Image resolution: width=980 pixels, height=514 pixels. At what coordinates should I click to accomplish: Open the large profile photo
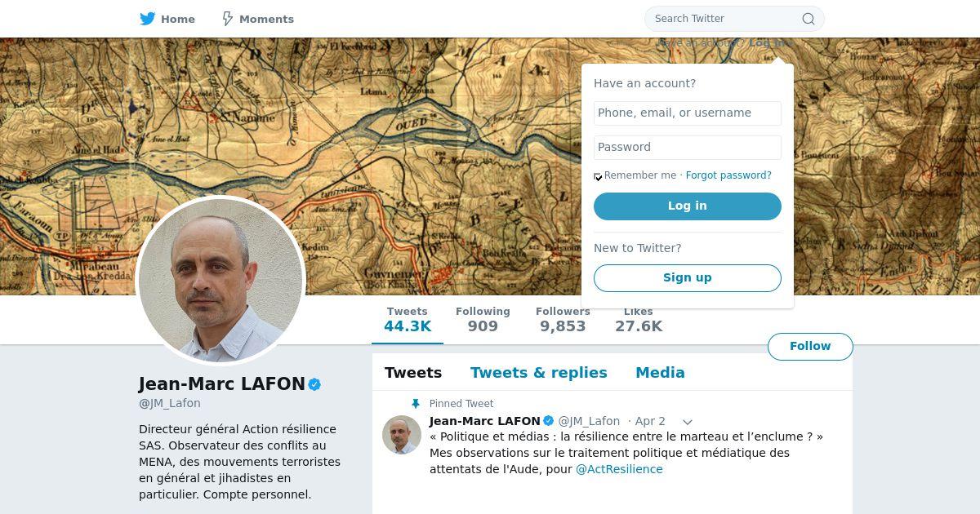coord(220,280)
